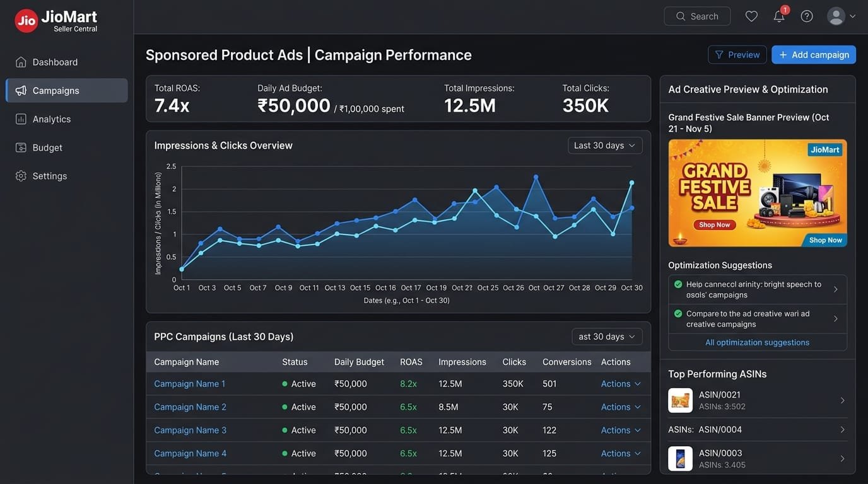This screenshot has width=868, height=484.
Task: Click the Conversions column header
Action: pyautogui.click(x=567, y=362)
